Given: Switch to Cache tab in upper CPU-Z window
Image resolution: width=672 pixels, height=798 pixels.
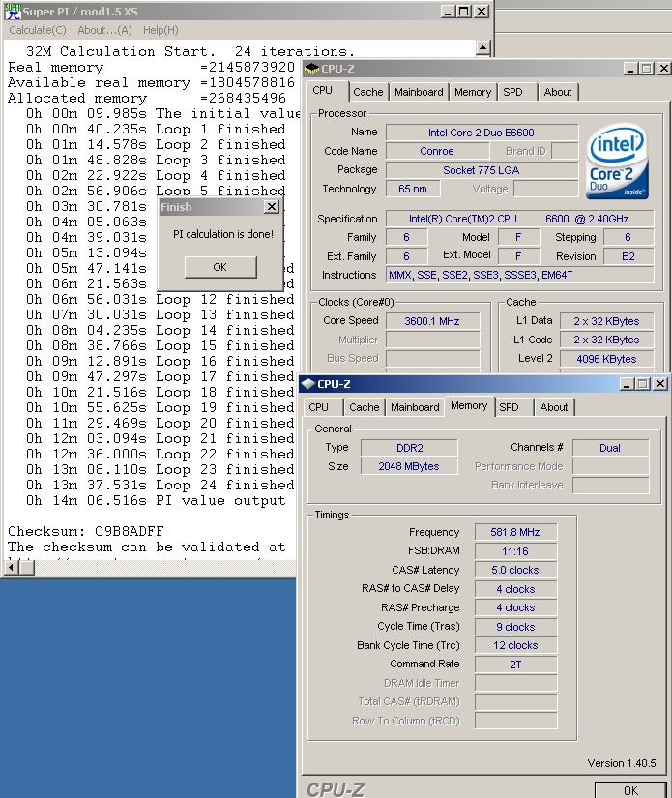Looking at the screenshot, I should click(x=367, y=92).
